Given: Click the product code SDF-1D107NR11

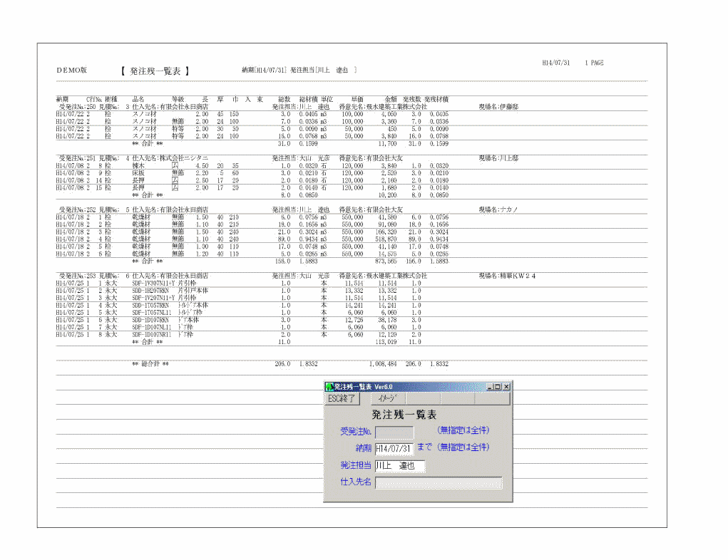Looking at the screenshot, I should click(152, 335).
